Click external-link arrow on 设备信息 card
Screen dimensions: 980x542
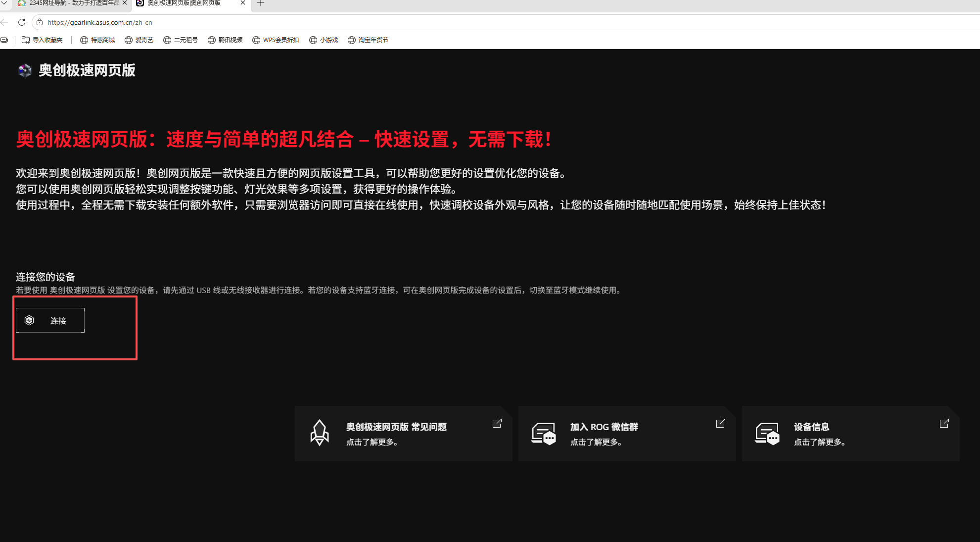944,423
